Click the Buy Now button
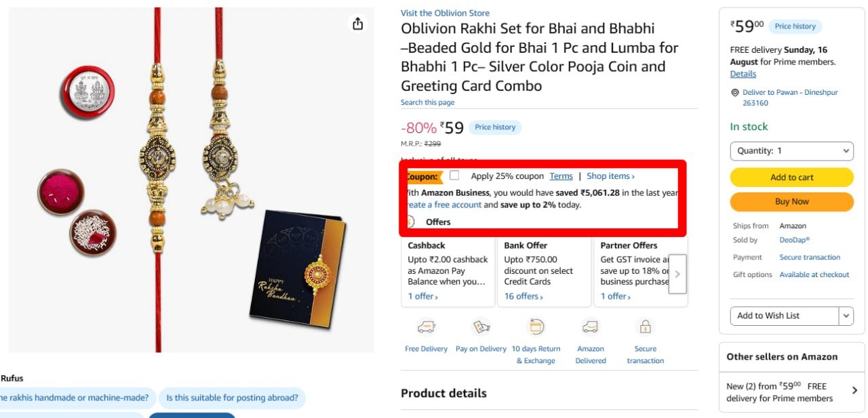 (791, 202)
